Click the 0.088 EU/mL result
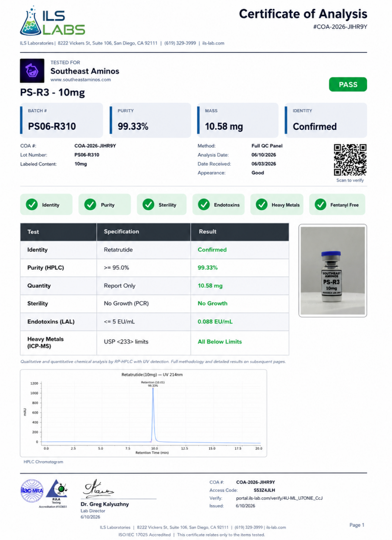Screen dimensions: 392x540 click(215, 321)
